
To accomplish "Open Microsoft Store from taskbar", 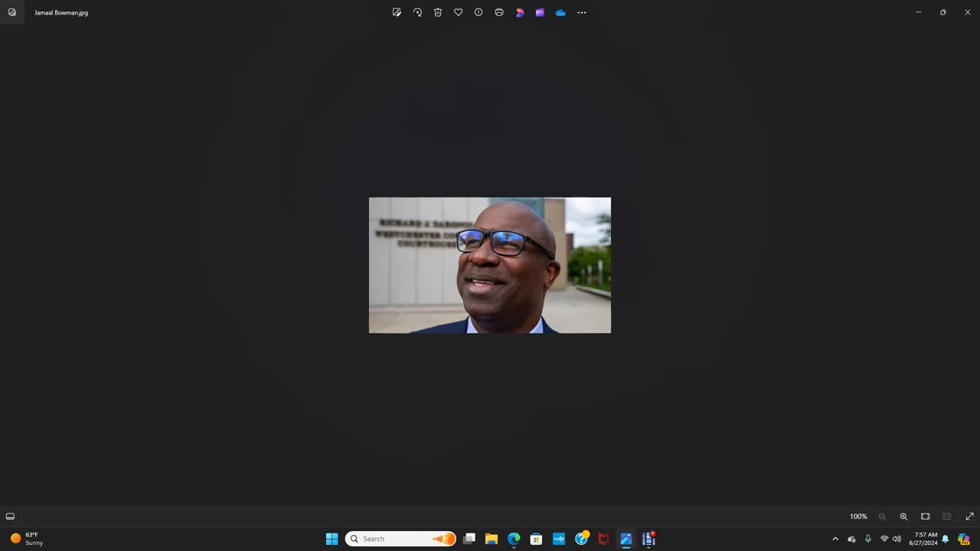I will tap(536, 539).
